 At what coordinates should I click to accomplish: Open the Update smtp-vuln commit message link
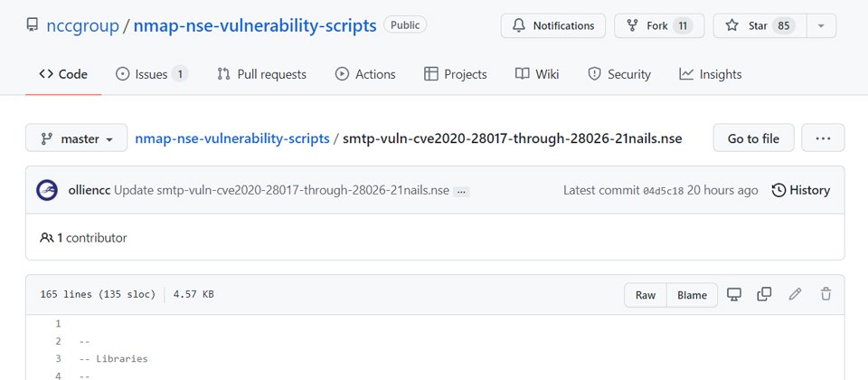click(x=282, y=191)
